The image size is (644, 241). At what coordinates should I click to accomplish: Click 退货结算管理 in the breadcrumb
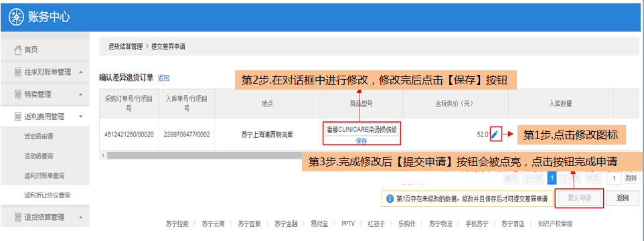coord(125,47)
